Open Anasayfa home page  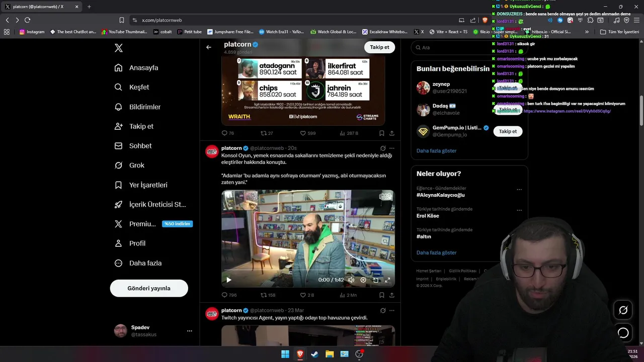click(136, 67)
